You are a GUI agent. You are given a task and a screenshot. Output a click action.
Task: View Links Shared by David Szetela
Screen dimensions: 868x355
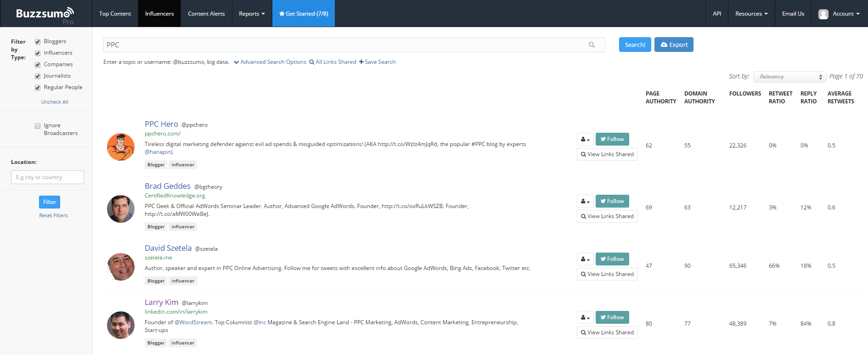(x=607, y=274)
